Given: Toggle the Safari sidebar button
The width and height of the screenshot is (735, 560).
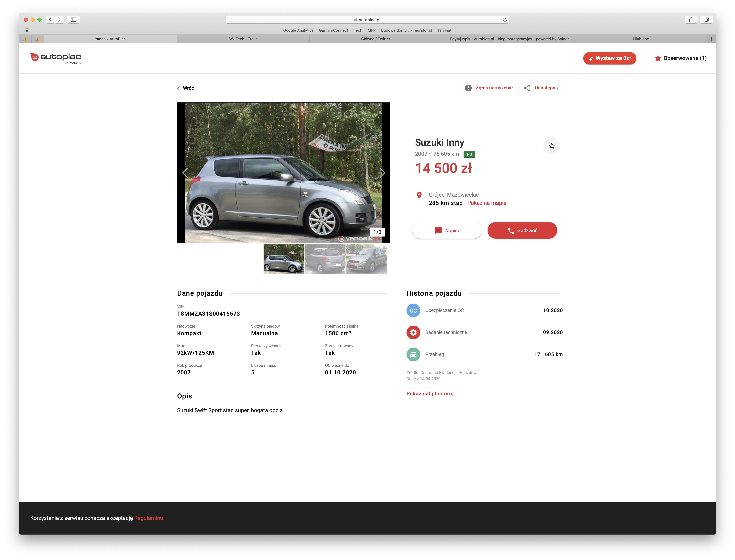Looking at the screenshot, I should pyautogui.click(x=73, y=20).
